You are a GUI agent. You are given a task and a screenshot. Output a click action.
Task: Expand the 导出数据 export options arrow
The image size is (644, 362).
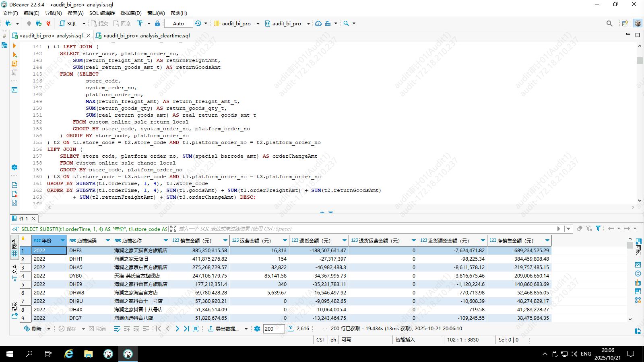(246, 329)
